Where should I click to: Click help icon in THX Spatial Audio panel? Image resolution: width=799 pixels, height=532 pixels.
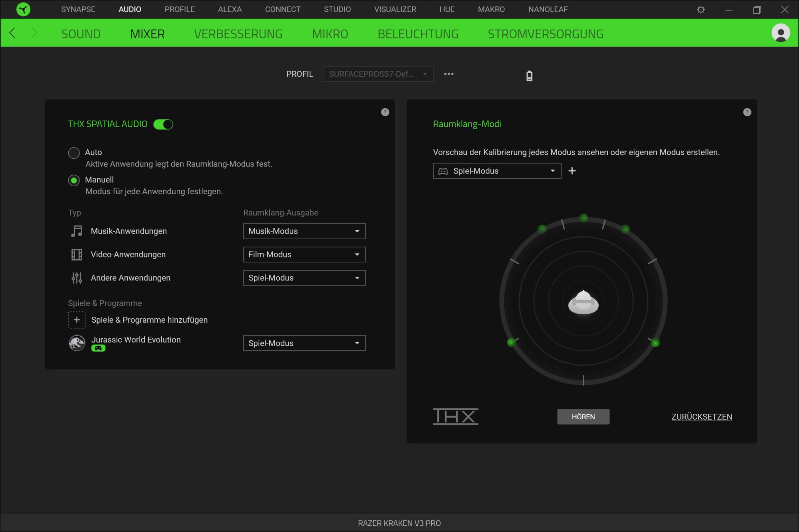coord(385,112)
